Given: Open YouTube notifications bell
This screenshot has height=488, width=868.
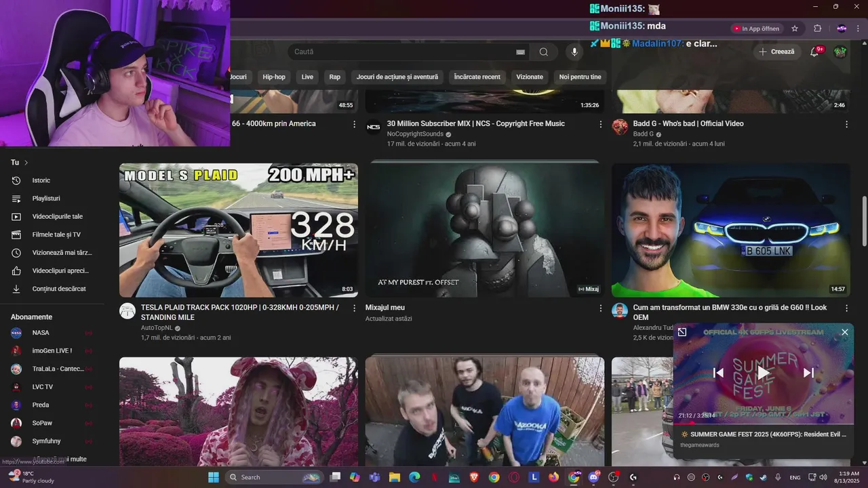Looking at the screenshot, I should (x=815, y=52).
